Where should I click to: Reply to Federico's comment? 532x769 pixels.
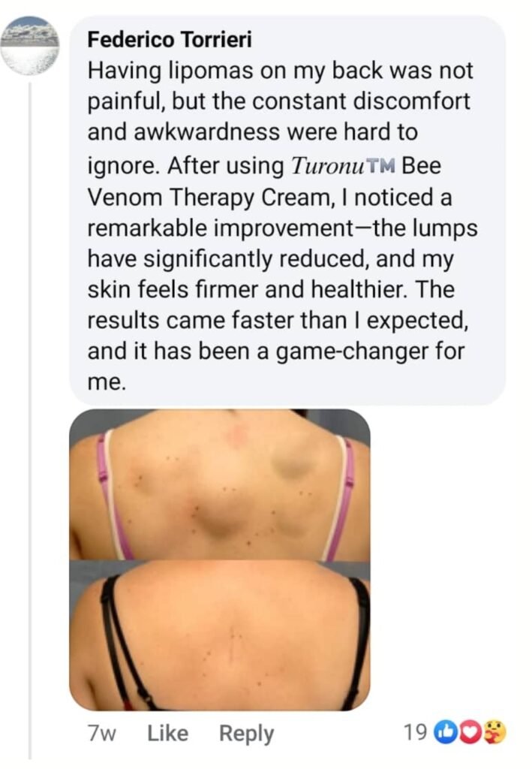click(246, 734)
